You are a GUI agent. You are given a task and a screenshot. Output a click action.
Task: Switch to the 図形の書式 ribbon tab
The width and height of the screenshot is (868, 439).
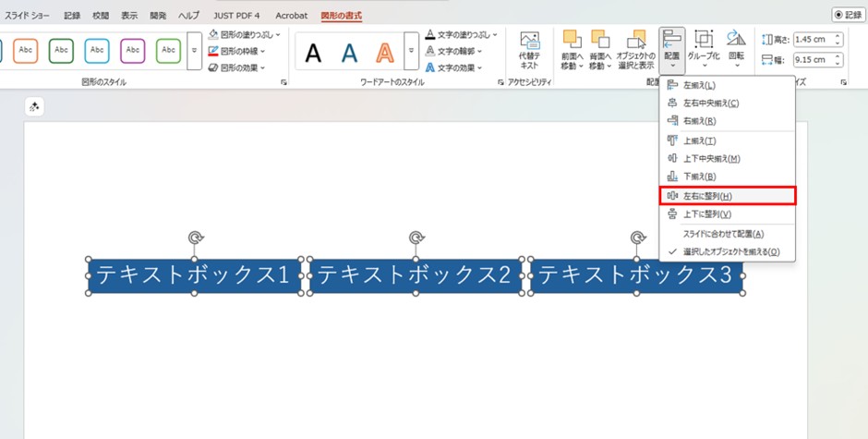(341, 16)
